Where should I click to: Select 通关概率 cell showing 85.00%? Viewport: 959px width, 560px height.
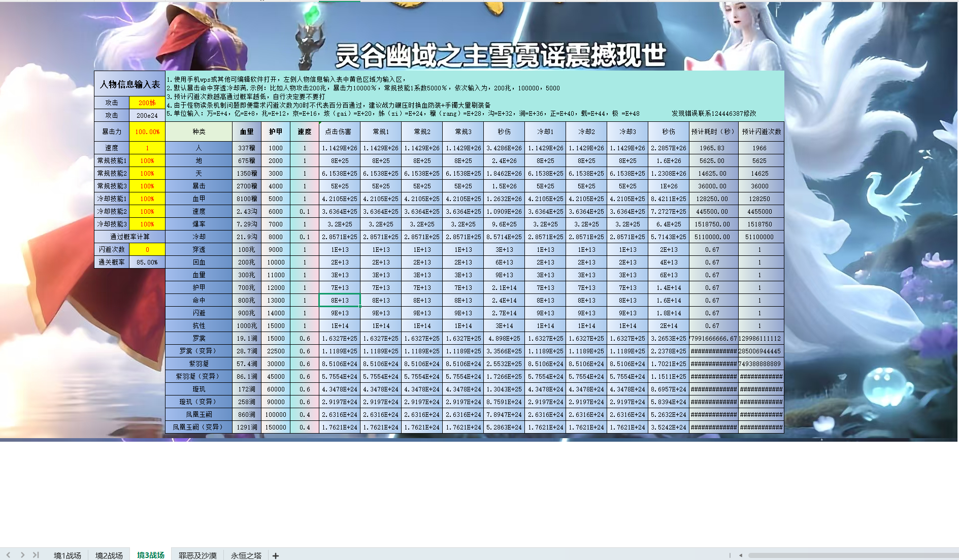point(147,262)
